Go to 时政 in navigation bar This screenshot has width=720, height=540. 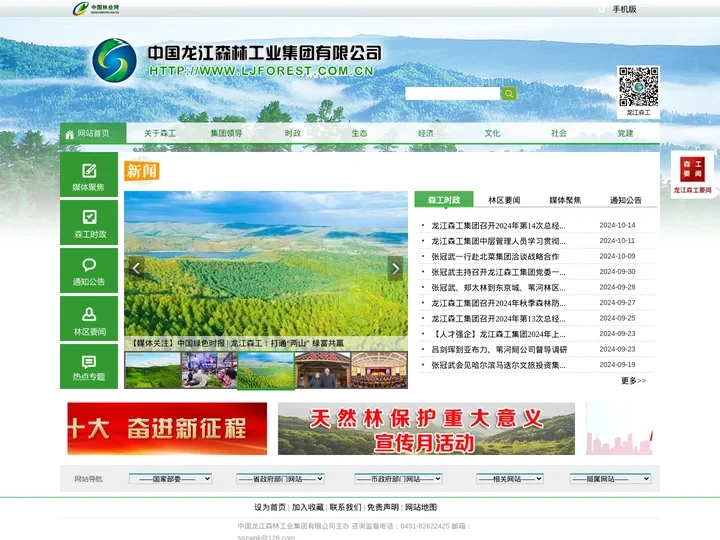292,133
